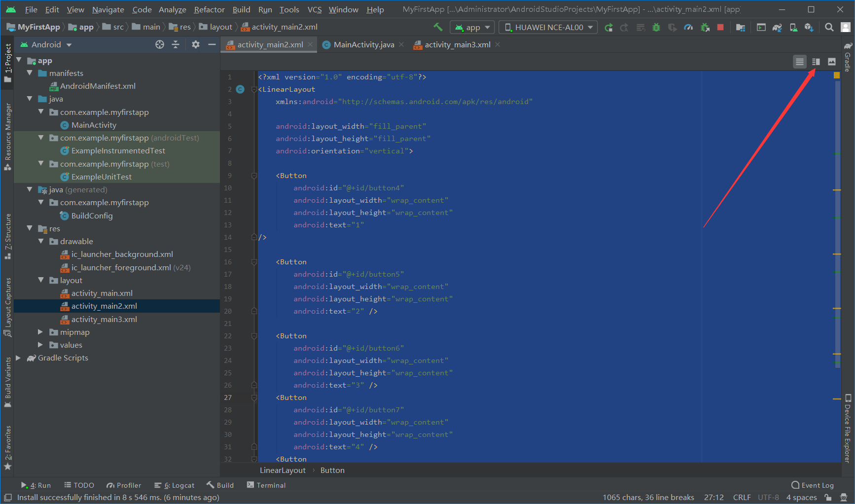This screenshot has width=855, height=504.
Task: Close the activity_main2.xml tab
Action: tap(310, 44)
